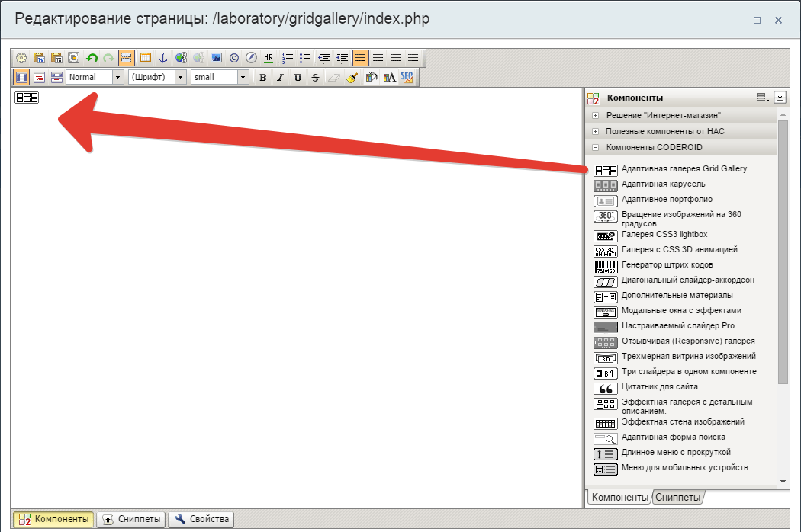Toggle left text alignment
The height and width of the screenshot is (532, 801).
[360, 58]
